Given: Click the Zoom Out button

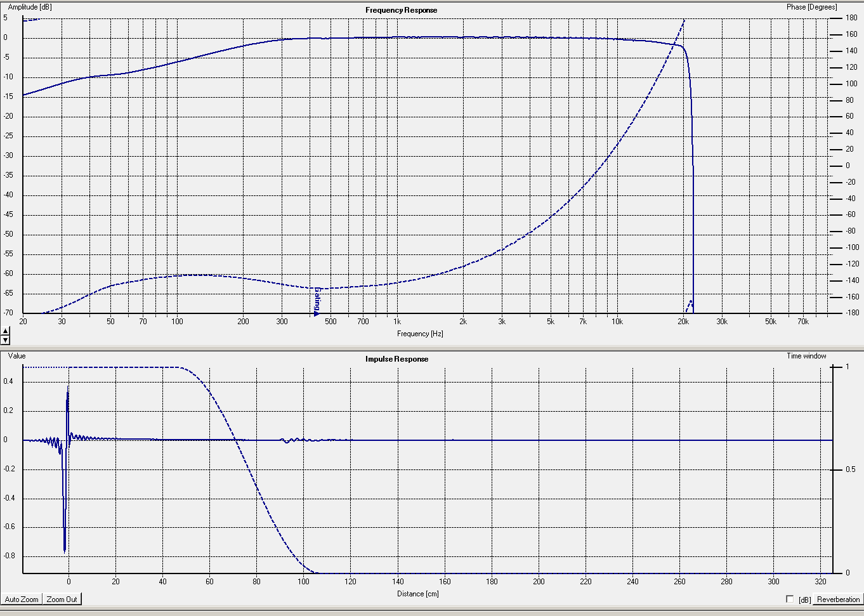Looking at the screenshot, I should click(x=62, y=599).
